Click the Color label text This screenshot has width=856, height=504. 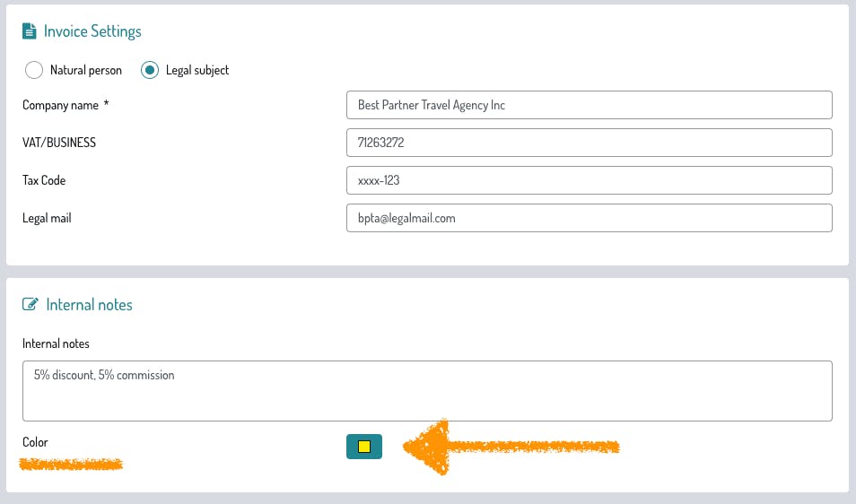tap(35, 442)
